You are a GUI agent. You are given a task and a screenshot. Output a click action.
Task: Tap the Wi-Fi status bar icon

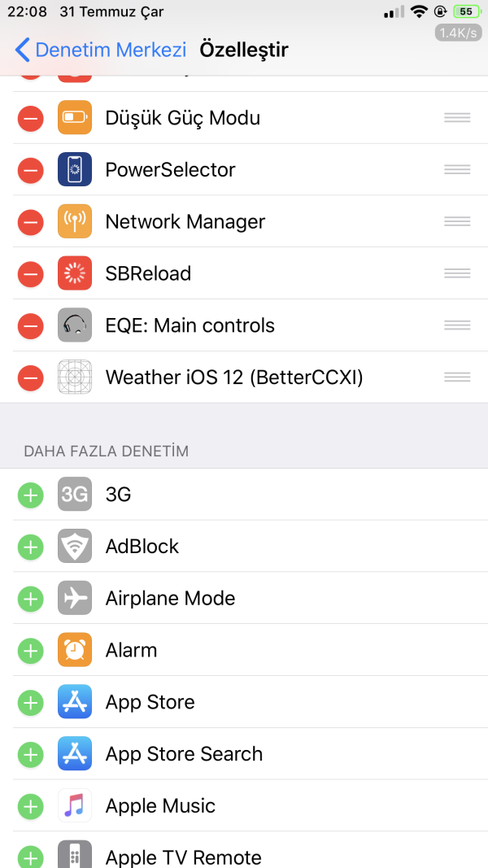tap(420, 11)
